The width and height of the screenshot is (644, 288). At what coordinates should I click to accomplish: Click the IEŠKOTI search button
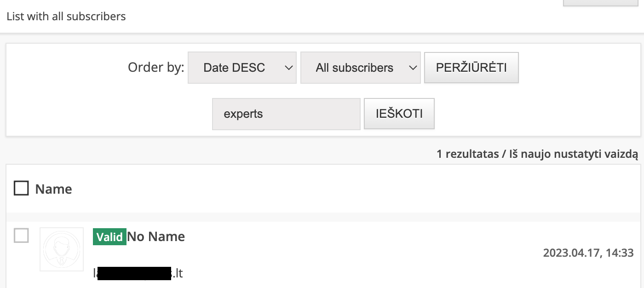coord(399,114)
